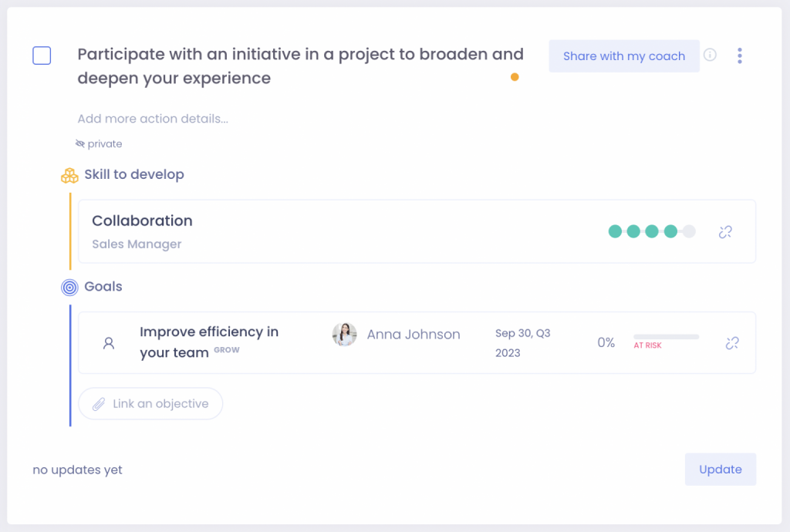Click the Skill to develop blocks icon
The image size is (790, 532).
tap(69, 175)
